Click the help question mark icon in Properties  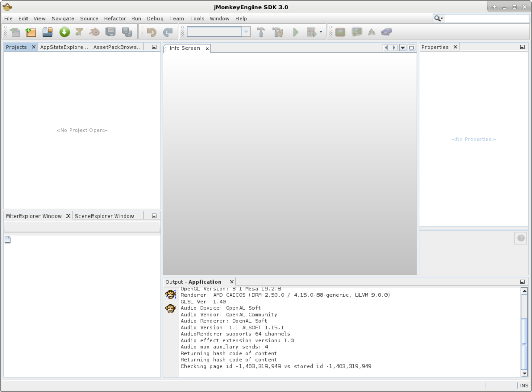pos(520,238)
